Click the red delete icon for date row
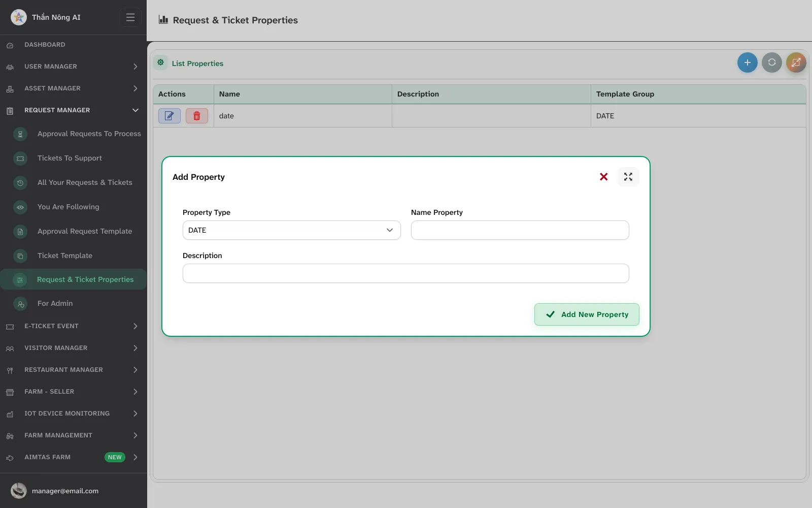 (x=197, y=116)
